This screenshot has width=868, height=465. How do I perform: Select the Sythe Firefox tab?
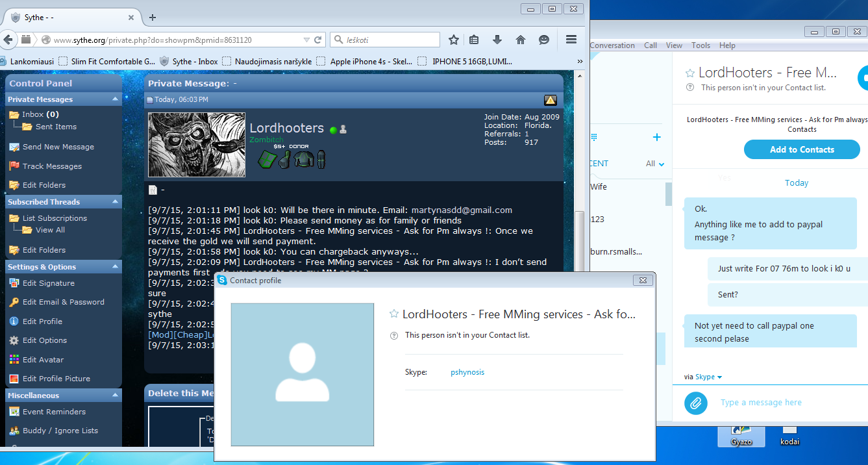pyautogui.click(x=71, y=18)
